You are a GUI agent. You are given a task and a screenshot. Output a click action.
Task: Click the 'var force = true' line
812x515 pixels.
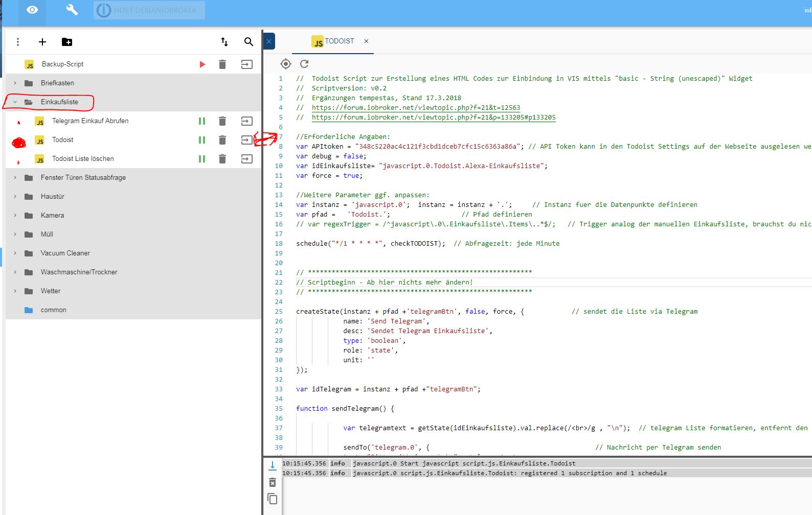click(x=329, y=176)
